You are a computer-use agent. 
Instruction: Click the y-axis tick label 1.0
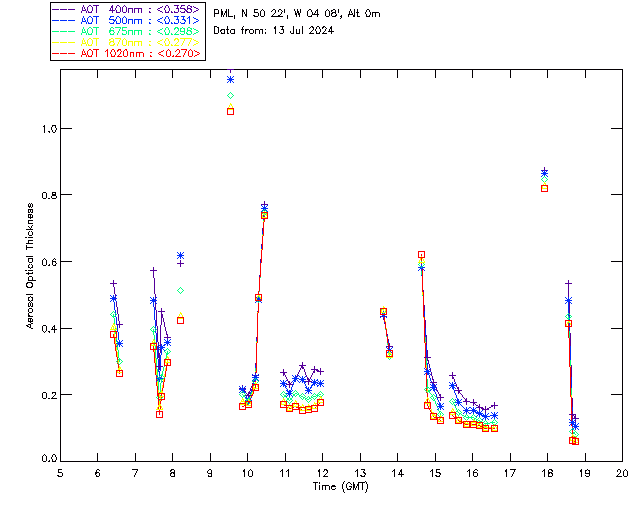pos(46,129)
